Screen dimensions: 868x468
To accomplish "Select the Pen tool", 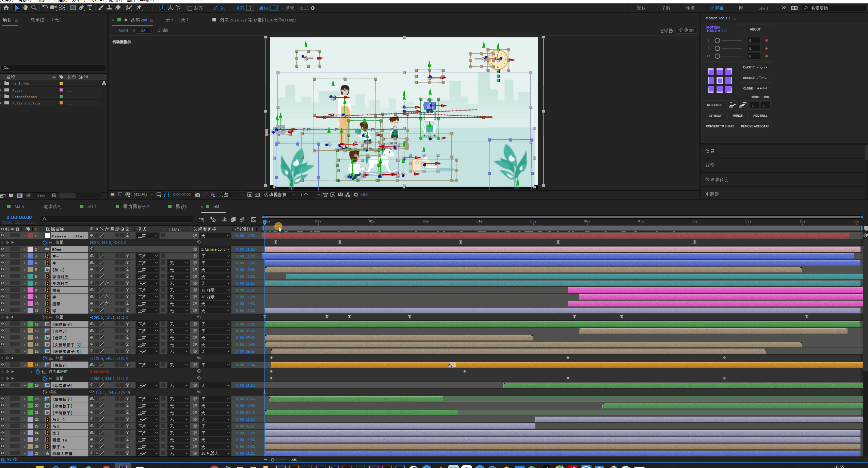I will (x=81, y=7).
